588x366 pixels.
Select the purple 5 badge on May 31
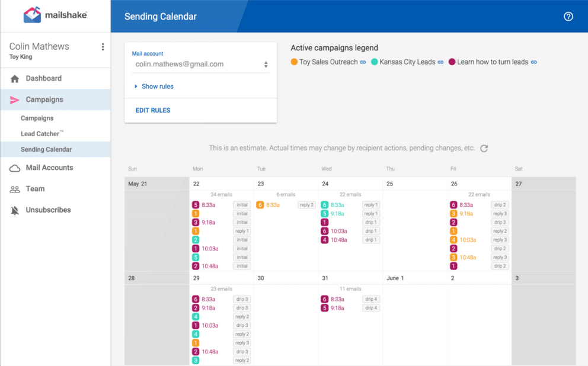324,308
